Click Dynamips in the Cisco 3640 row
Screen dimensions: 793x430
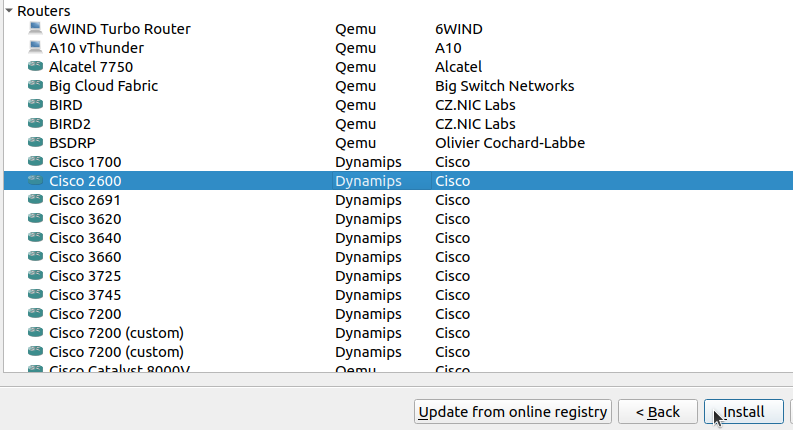368,238
